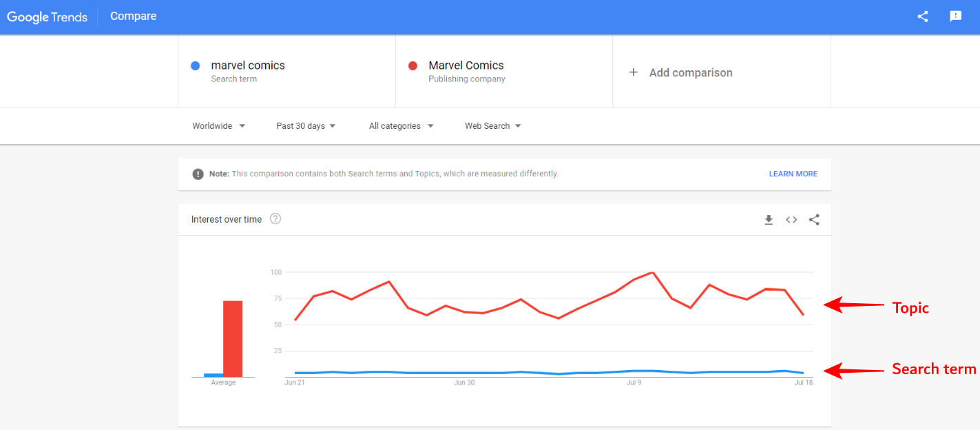
Task: Click the note info icon
Action: coord(198,174)
